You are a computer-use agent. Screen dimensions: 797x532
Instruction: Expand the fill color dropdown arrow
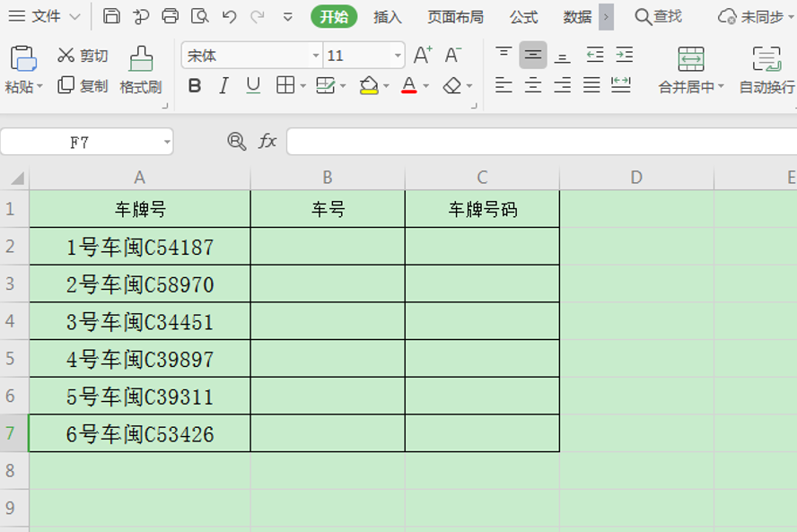coord(386,86)
